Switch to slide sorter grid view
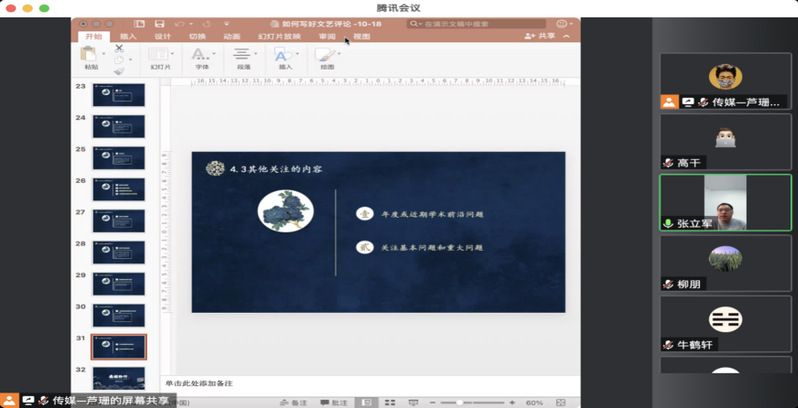Screen dimensions: 798x408 (388, 403)
